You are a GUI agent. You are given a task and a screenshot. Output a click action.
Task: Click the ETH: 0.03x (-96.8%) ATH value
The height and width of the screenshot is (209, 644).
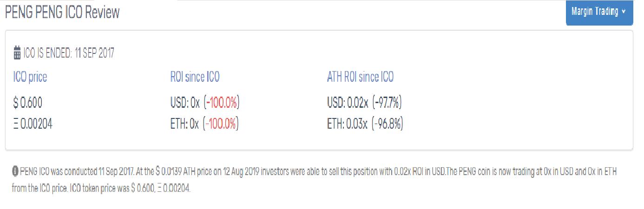tap(365, 124)
